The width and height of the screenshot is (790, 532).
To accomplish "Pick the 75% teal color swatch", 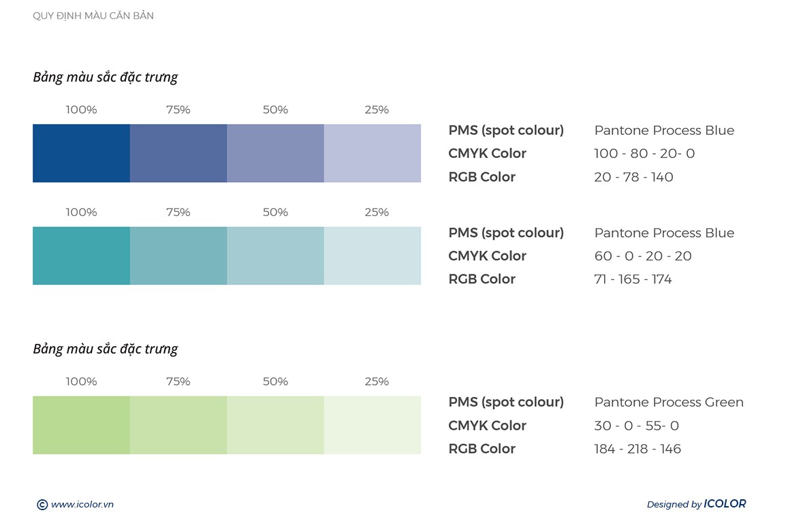I will click(x=178, y=255).
